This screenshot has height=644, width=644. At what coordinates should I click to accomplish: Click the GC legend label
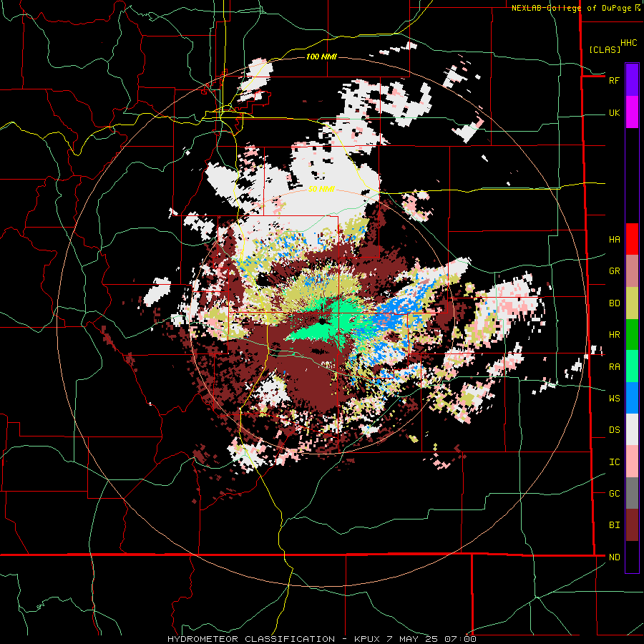coord(614,494)
